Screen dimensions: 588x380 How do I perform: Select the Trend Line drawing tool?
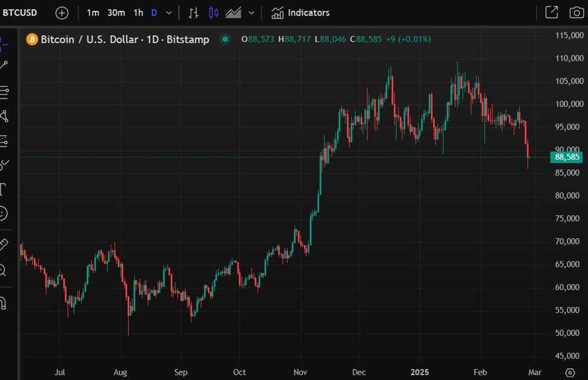(5, 63)
